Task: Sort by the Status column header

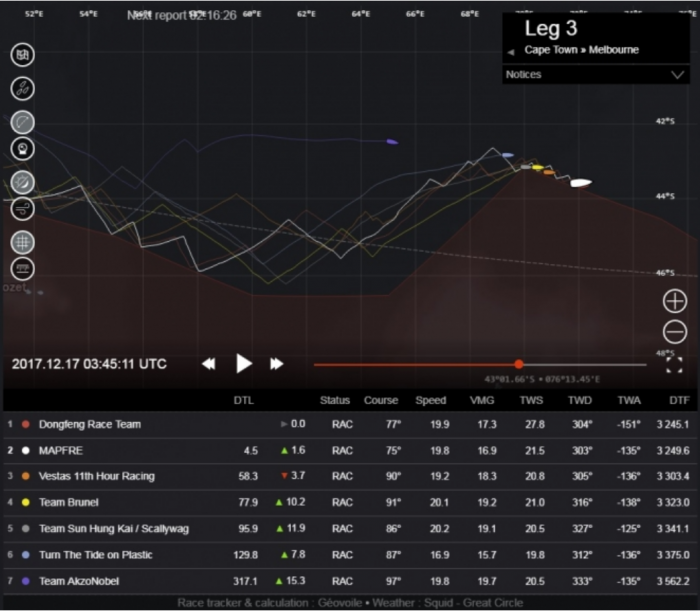Action: 335,400
